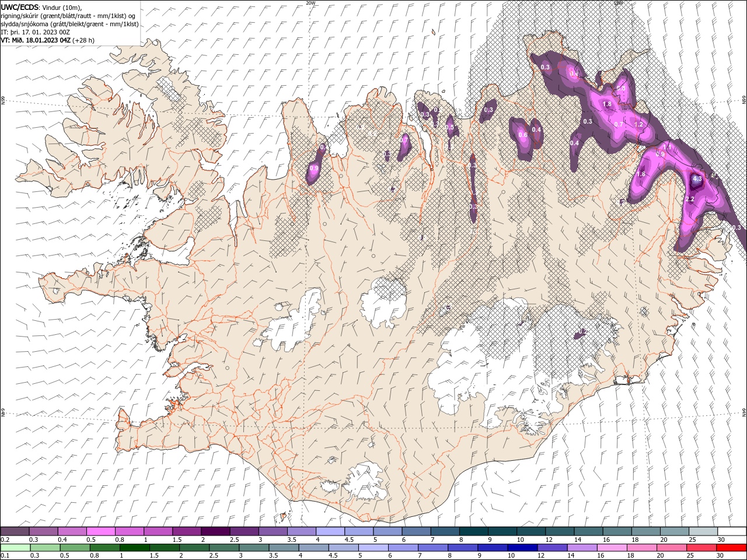747x560 pixels.
Task: Pick the pale grey 25 swatch, purple row
Action: pyautogui.click(x=703, y=531)
